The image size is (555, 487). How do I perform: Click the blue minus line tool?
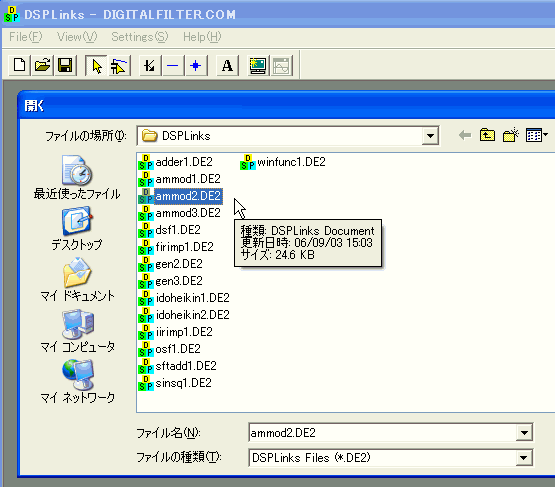pos(173,65)
